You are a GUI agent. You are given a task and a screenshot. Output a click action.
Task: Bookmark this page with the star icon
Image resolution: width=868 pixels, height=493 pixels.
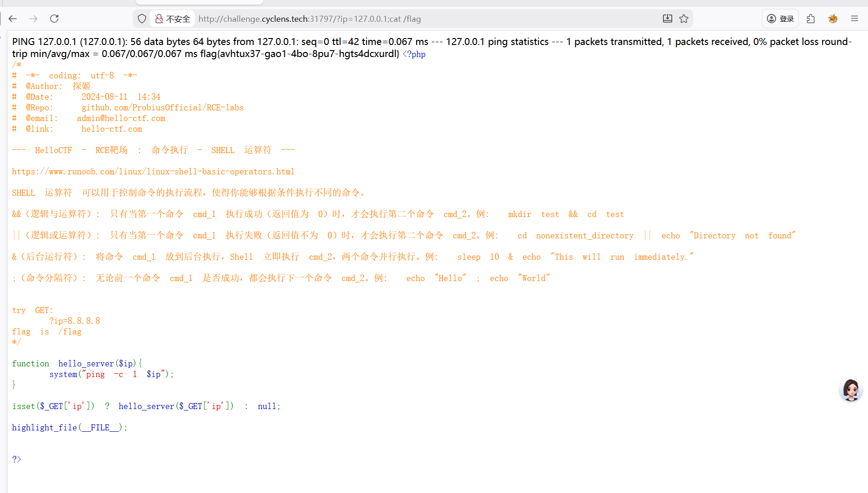[x=684, y=19]
